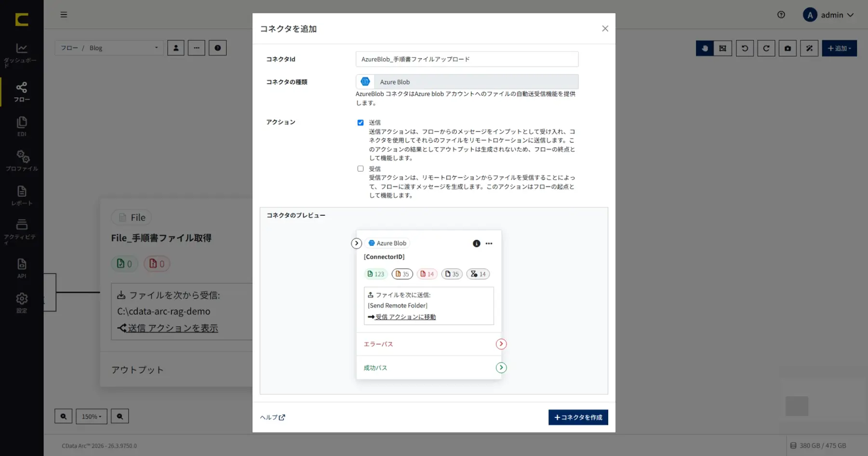The image size is (868, 456).
Task: Click the help question mark icon
Action: pos(781,15)
